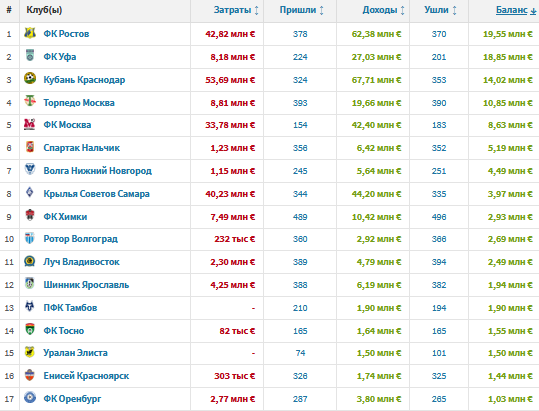Open the Кубань Краснодар club link

tap(84, 80)
